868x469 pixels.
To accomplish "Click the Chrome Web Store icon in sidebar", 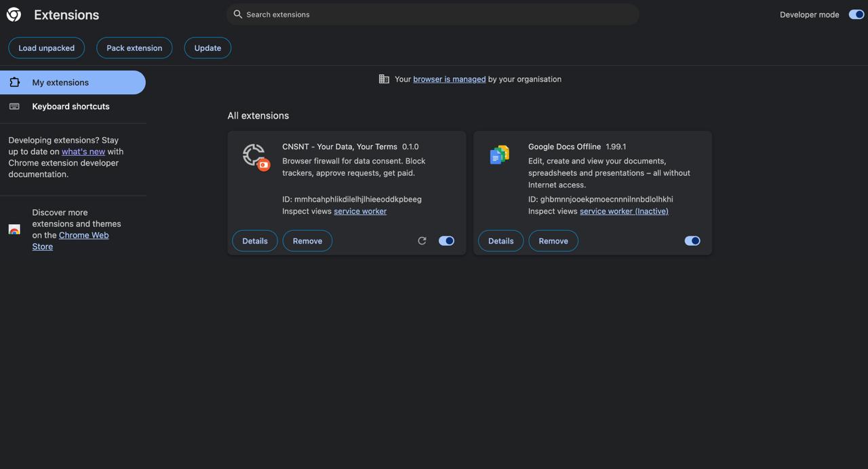I will click(14, 229).
